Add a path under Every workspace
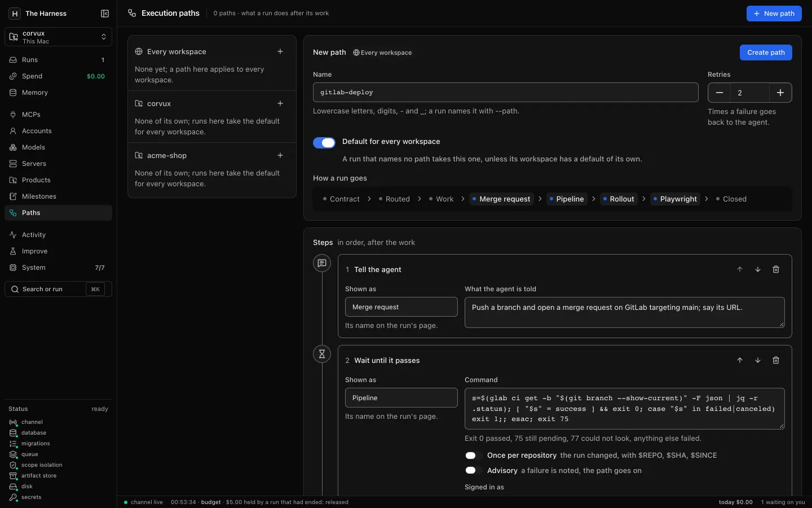Viewport: 812px width, 508px height. 280,51
